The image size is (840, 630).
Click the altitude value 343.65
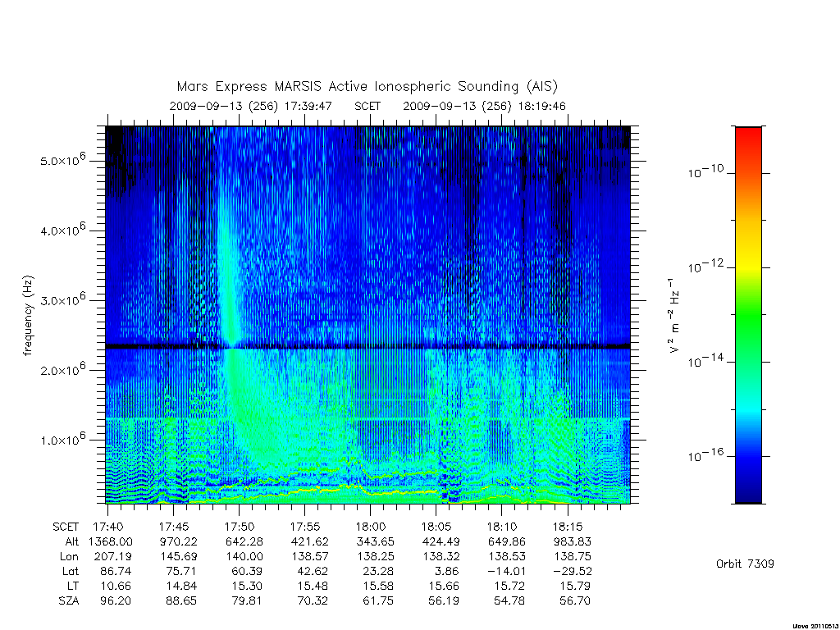pyautogui.click(x=374, y=541)
